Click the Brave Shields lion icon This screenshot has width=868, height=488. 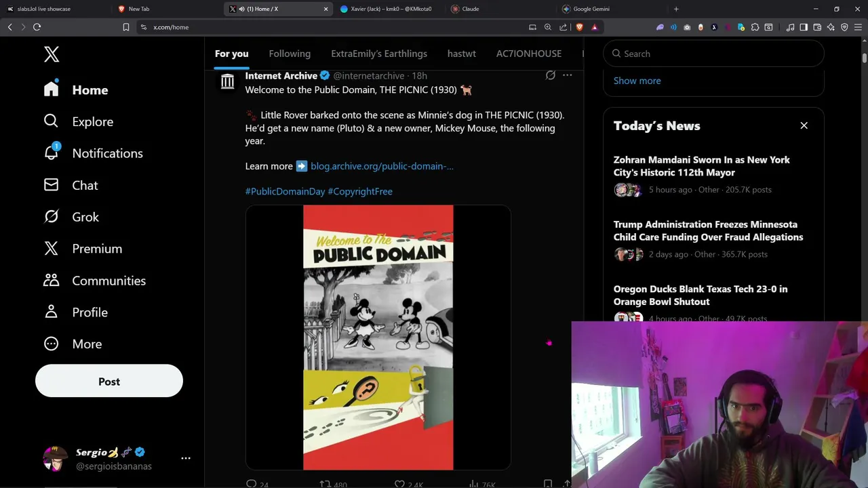click(x=580, y=27)
